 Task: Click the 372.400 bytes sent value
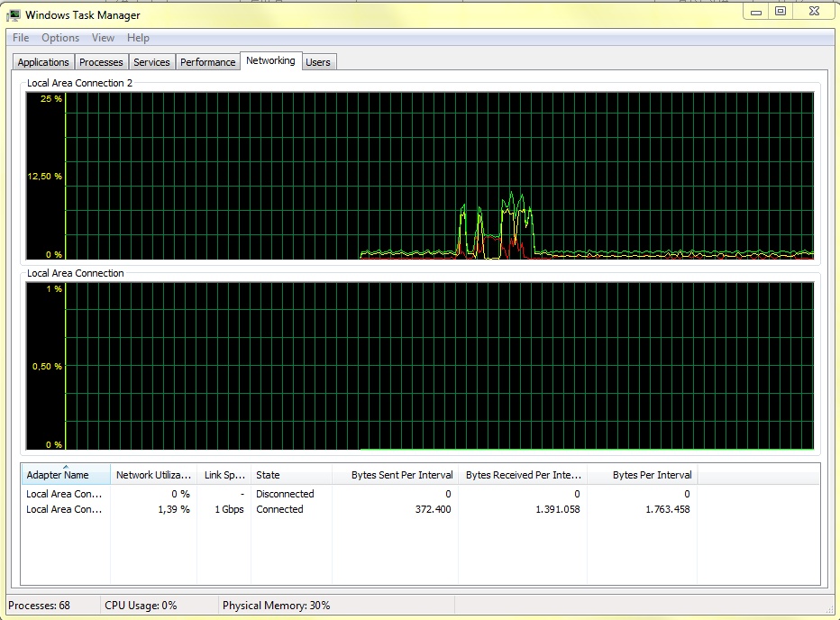click(x=433, y=509)
